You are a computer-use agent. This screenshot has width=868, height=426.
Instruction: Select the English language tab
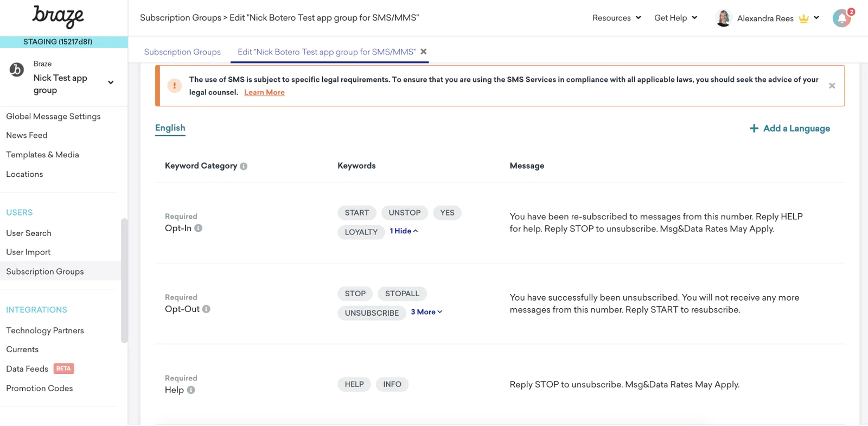(x=170, y=128)
